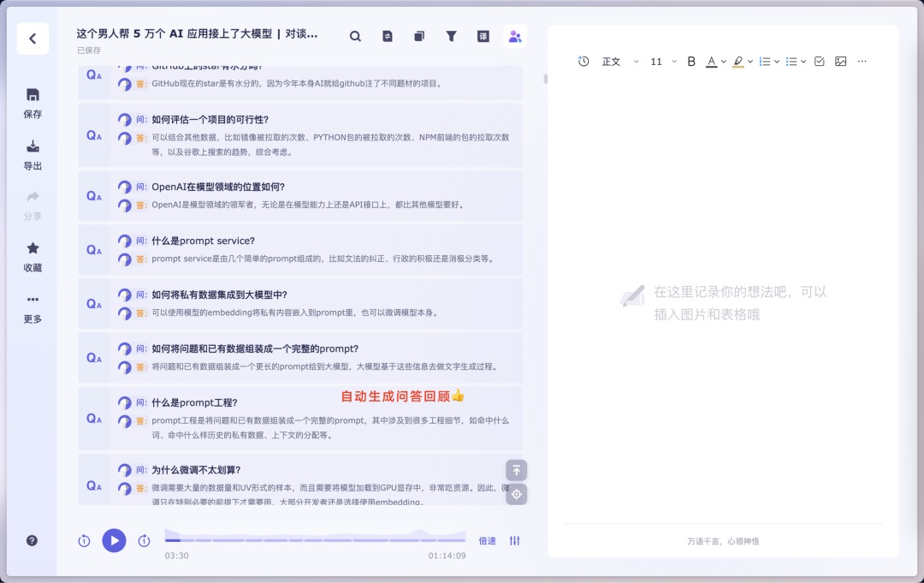Click the timestamp clock icon in note toolbar
Image resolution: width=924 pixels, height=583 pixels.
coord(583,61)
